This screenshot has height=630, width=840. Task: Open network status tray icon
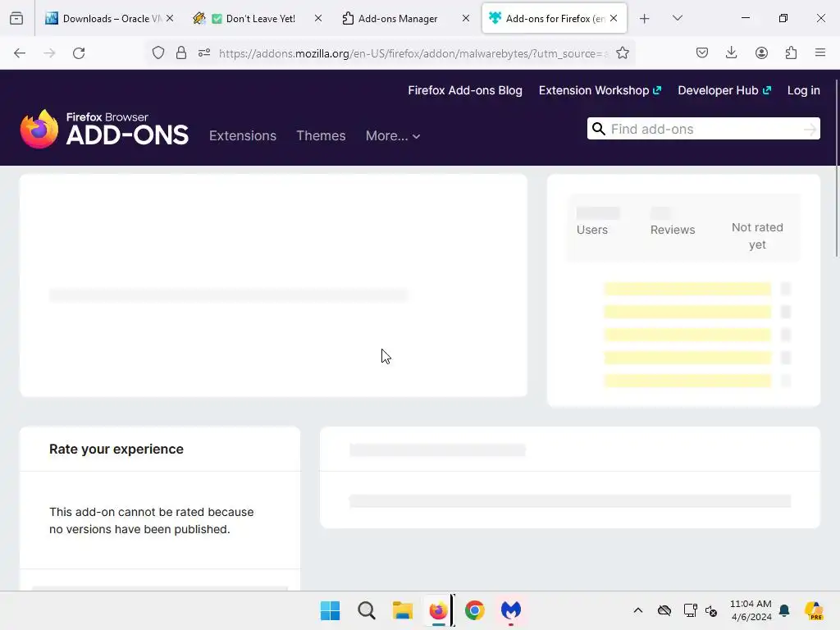pos(690,610)
